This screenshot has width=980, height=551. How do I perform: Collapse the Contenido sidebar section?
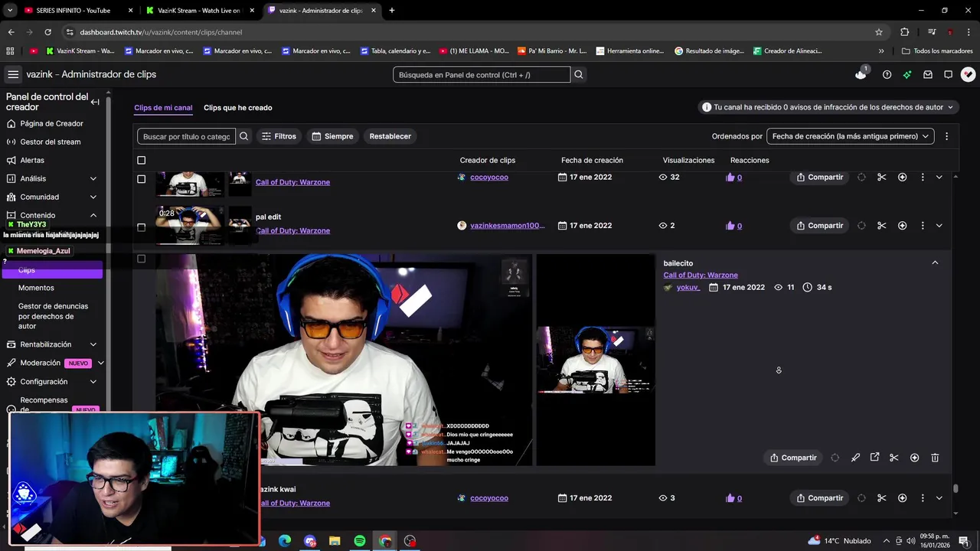[x=93, y=216]
